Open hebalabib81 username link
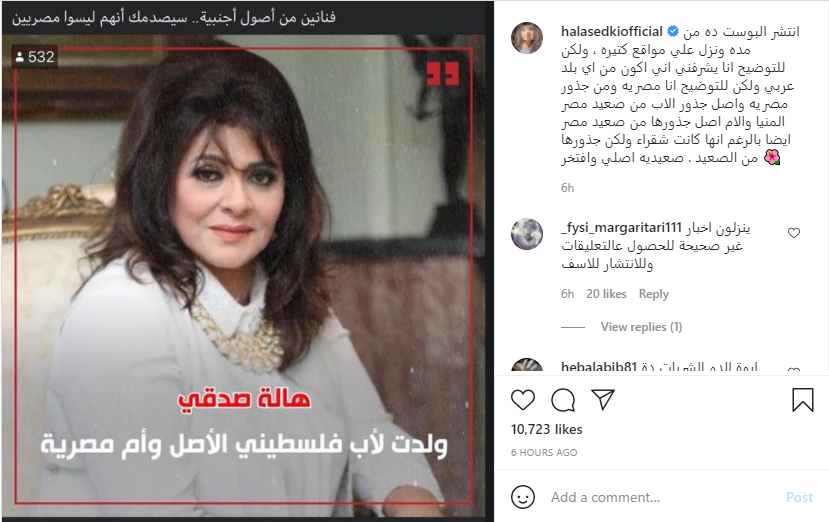Image resolution: width=829 pixels, height=522 pixels. pyautogui.click(x=599, y=367)
